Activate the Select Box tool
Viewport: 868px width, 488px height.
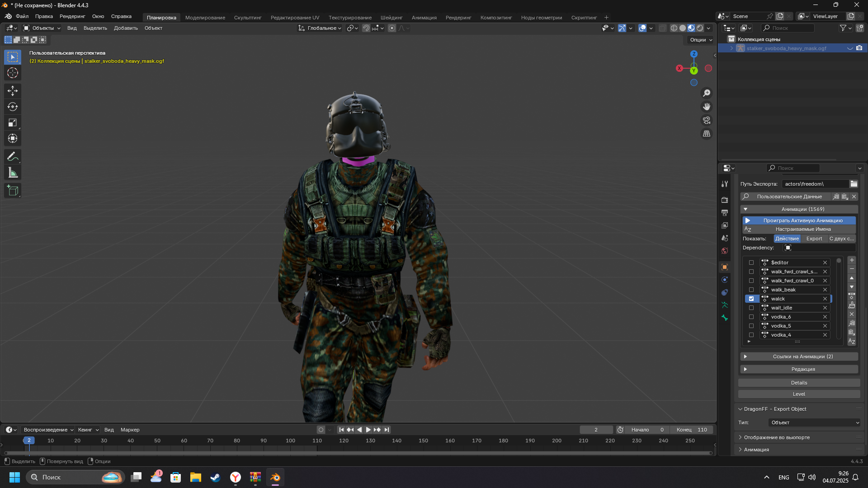(x=13, y=57)
